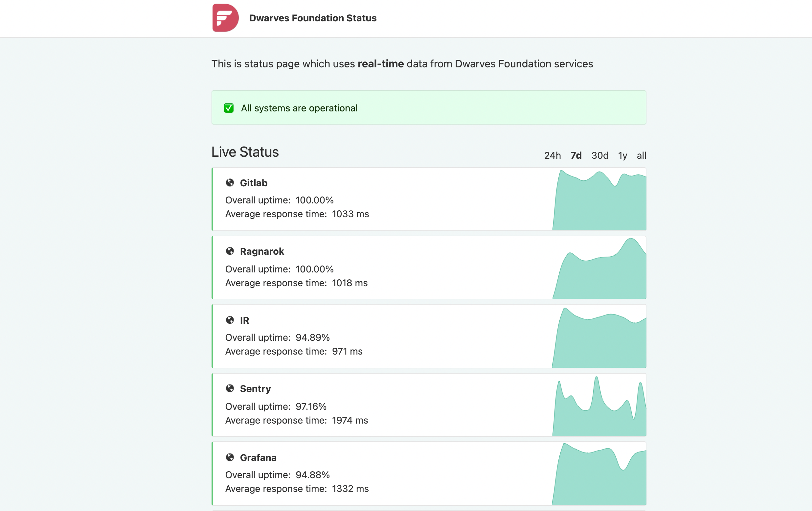Screen dimensions: 812x511
Task: Open the Gitlab service name
Action: pyautogui.click(x=254, y=183)
